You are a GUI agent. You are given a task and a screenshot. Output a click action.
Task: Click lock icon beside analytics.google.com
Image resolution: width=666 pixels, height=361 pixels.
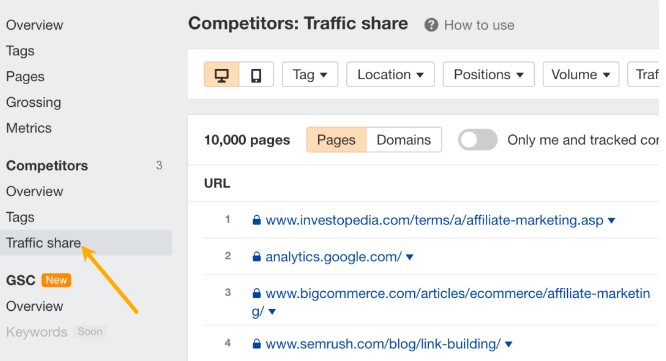click(x=257, y=257)
